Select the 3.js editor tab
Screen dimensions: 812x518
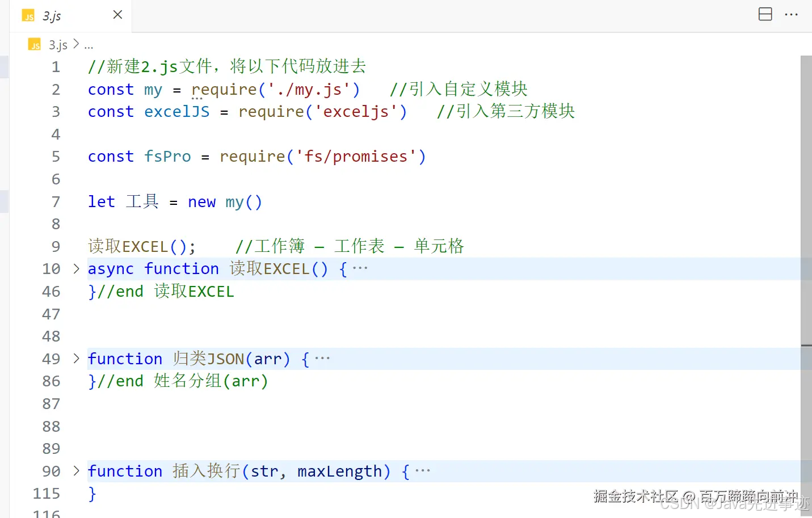pos(52,15)
